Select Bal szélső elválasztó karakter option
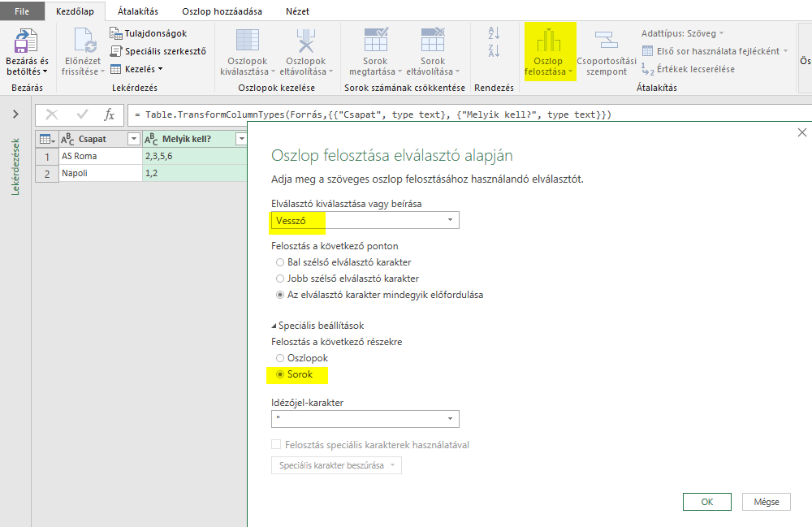Viewport: 812px width, 527px height. [280, 262]
